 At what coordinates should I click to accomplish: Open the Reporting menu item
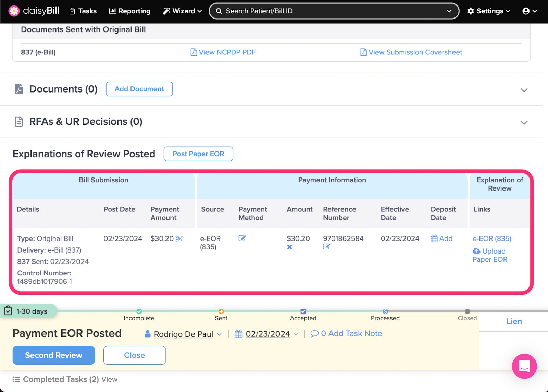tap(129, 11)
